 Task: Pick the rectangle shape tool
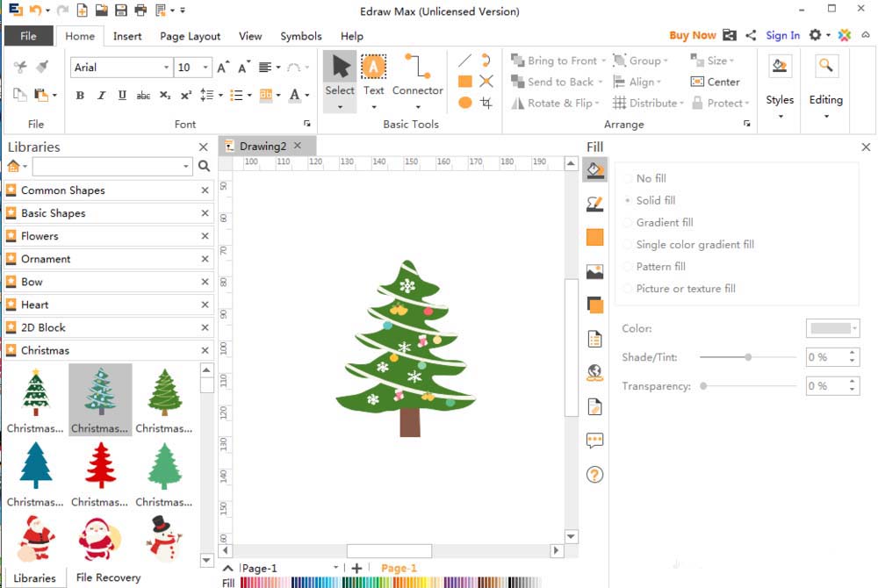coord(464,82)
